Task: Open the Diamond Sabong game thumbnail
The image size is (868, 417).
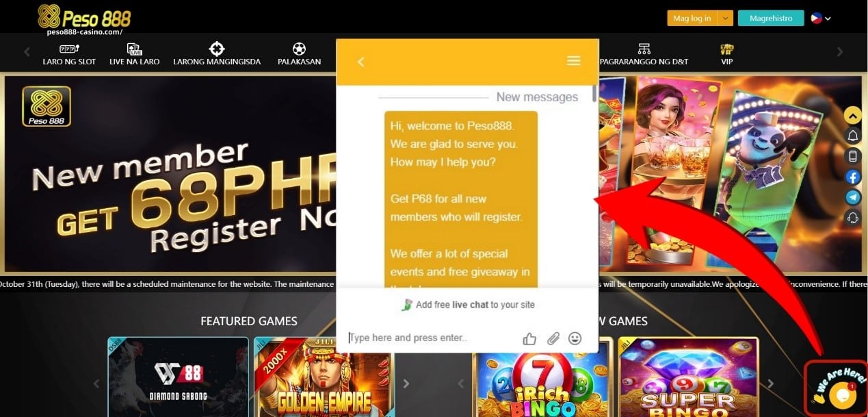Action: (x=178, y=377)
